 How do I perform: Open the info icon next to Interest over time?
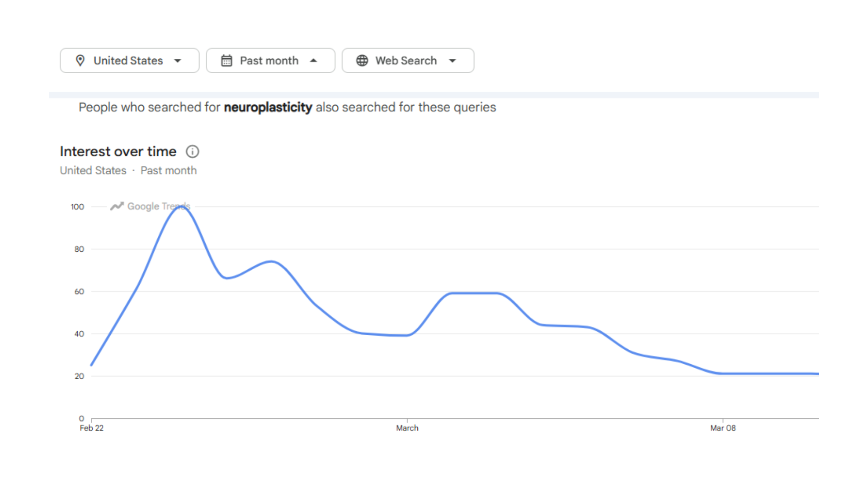click(193, 151)
